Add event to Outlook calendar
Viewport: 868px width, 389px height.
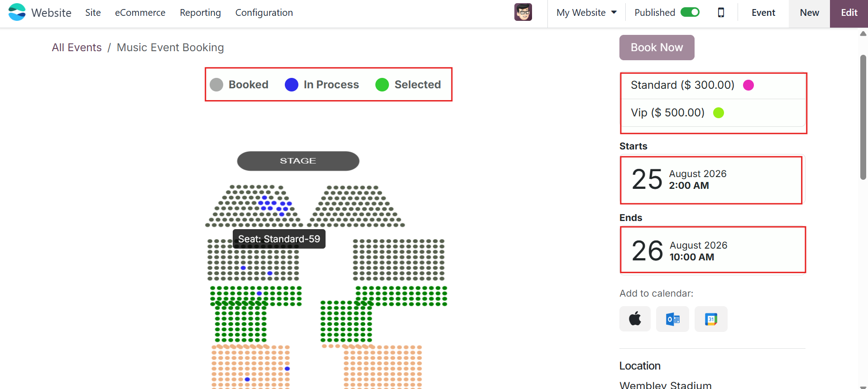672,319
